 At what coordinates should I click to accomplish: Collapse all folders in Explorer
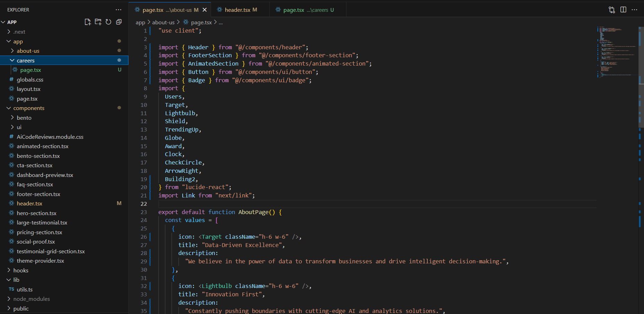(x=119, y=22)
